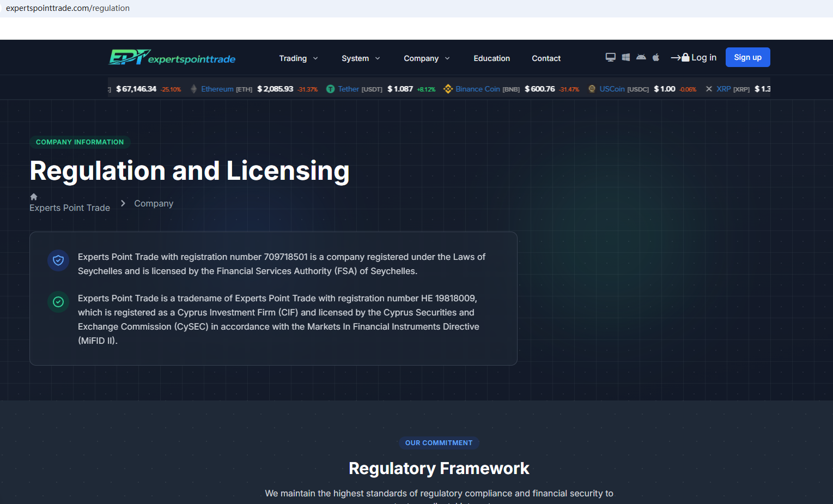The image size is (833, 504).
Task: Click the green circle check icon
Action: 58,302
